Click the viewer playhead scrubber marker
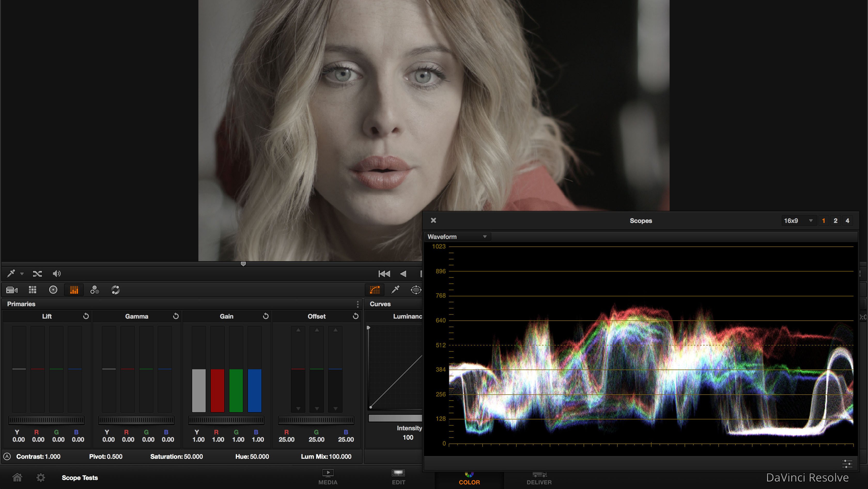The height and width of the screenshot is (489, 868). [x=243, y=264]
